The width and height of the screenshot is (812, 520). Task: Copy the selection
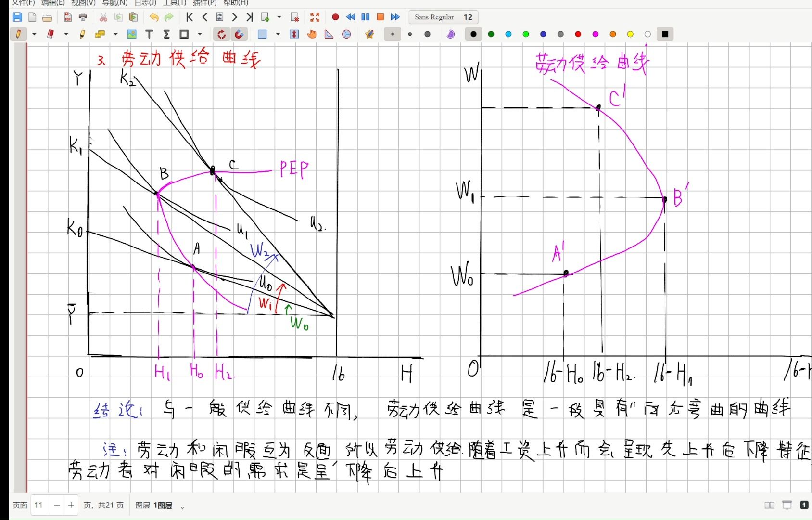point(118,17)
